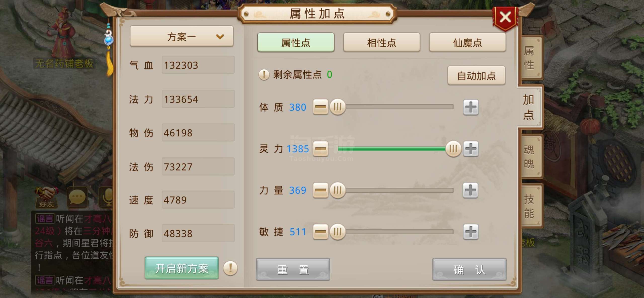Switch to the 相性点 tab

click(x=381, y=42)
